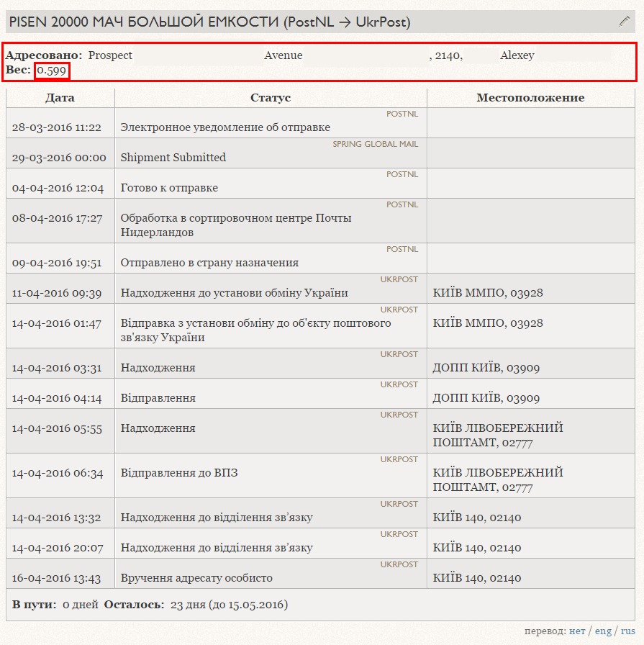Click date 08-04-2016 17:27
The height and width of the screenshot is (645, 644).
(57, 218)
